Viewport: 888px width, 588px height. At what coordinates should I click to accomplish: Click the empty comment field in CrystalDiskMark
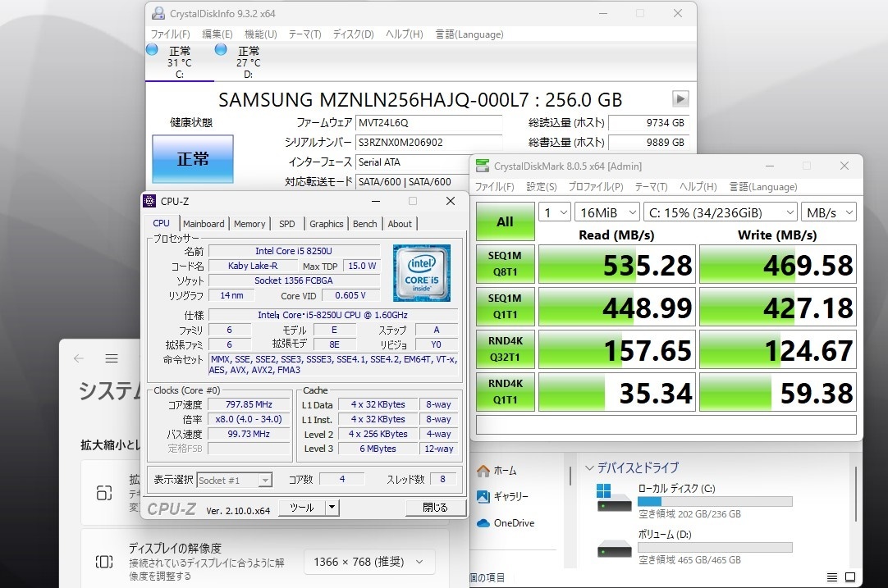[666, 425]
